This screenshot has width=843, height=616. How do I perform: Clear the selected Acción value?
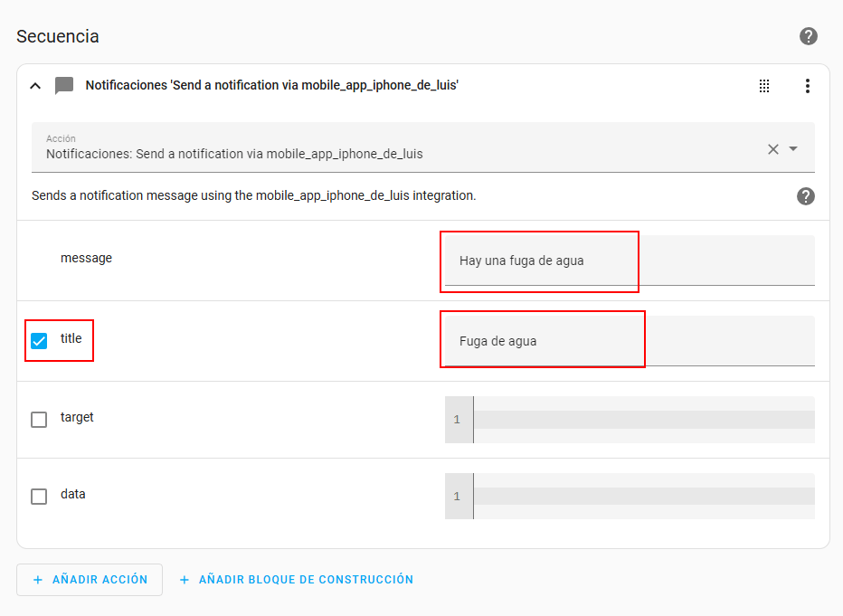[x=773, y=149]
